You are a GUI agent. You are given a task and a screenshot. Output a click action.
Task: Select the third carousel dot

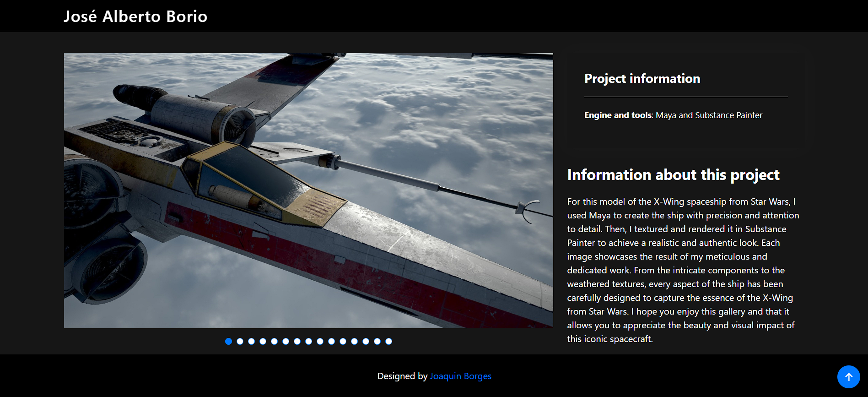[251, 341]
